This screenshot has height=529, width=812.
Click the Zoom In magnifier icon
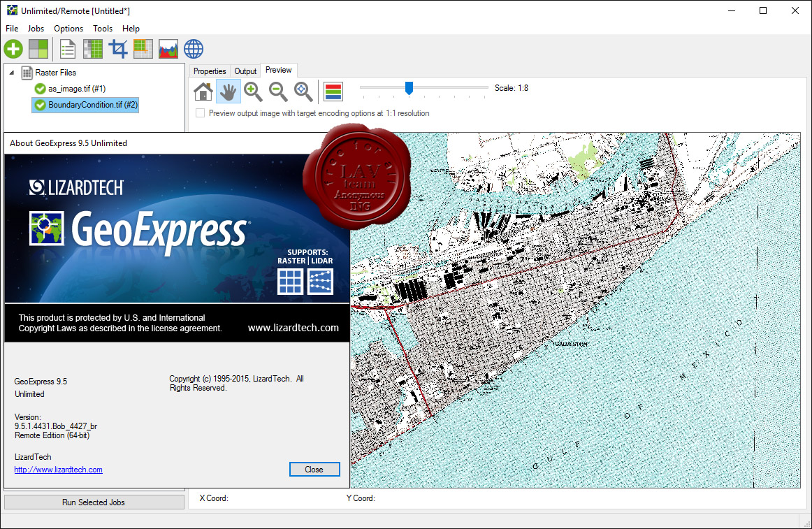(x=253, y=92)
